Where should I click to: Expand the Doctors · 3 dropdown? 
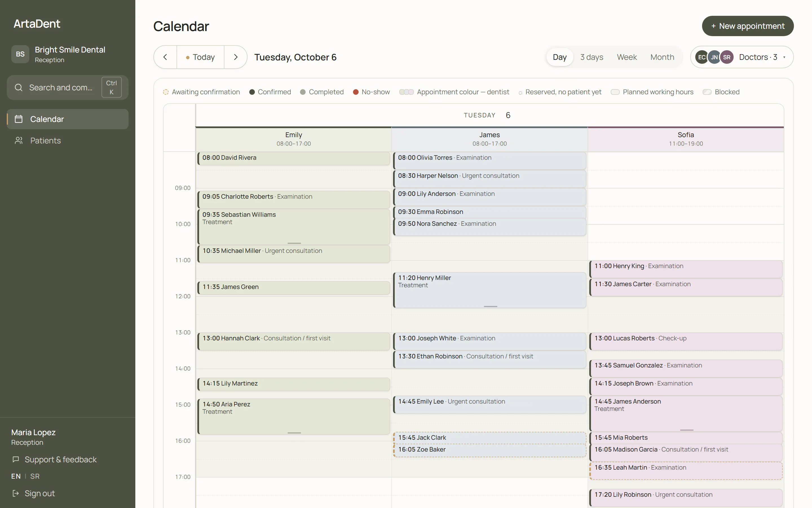tap(742, 57)
